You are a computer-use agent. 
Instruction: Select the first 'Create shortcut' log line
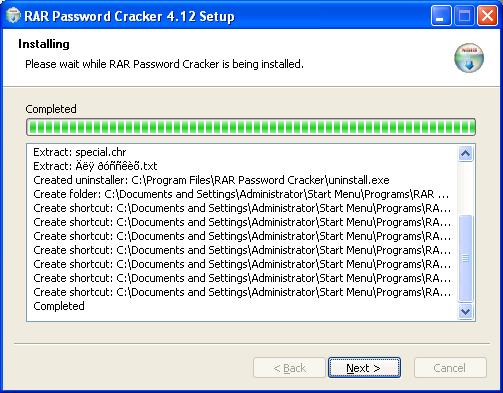pos(242,208)
